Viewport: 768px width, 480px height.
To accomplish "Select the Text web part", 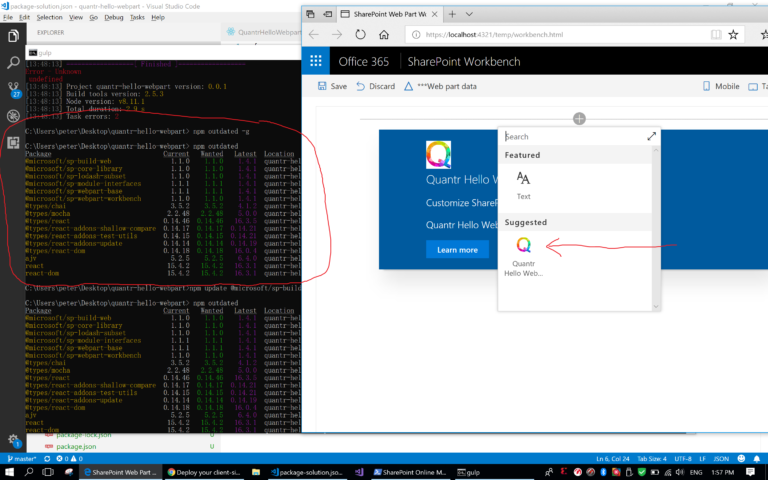I will [523, 185].
